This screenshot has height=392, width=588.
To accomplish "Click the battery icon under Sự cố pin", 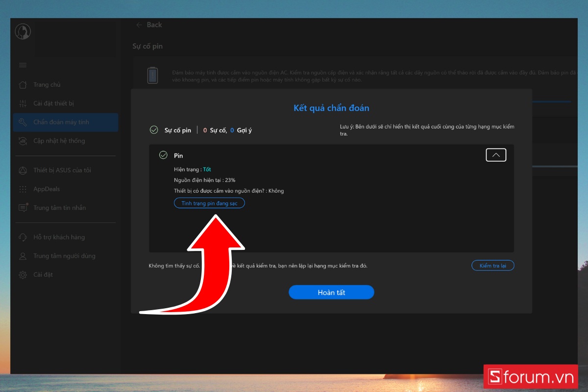I will (x=153, y=75).
